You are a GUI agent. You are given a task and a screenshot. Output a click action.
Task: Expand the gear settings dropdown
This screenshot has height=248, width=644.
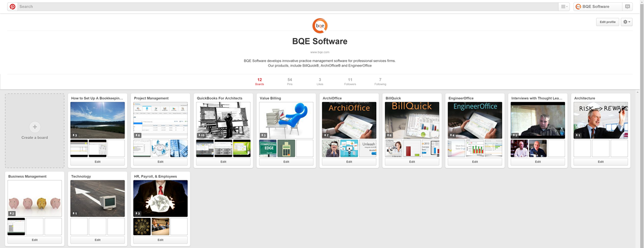click(x=627, y=22)
